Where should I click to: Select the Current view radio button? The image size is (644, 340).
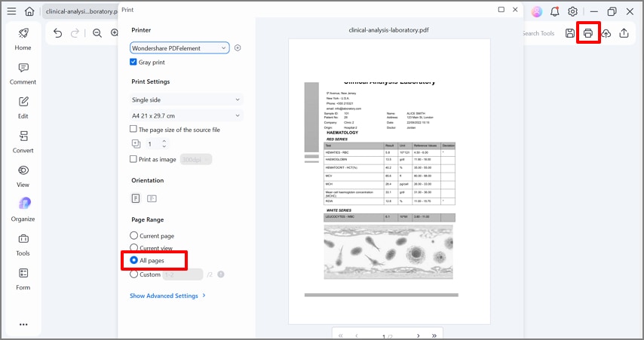(x=133, y=247)
